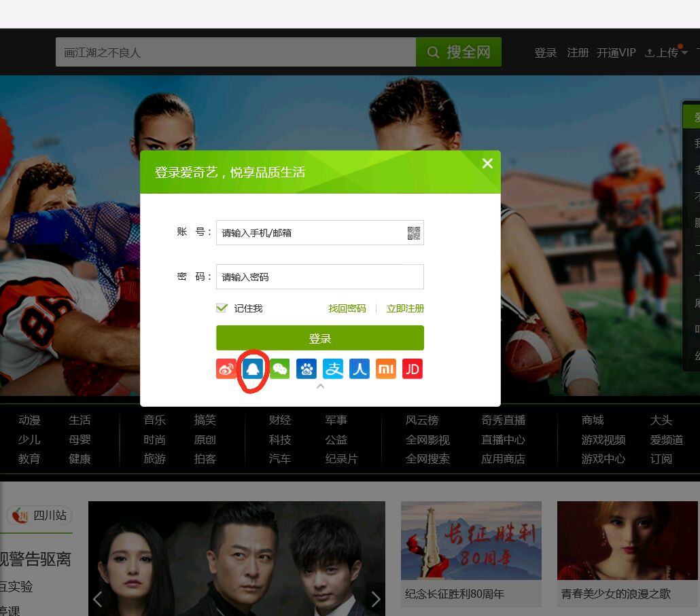The image size is (700, 616).
Task: Click the magnifier 搜全网 search button
Action: click(x=459, y=52)
